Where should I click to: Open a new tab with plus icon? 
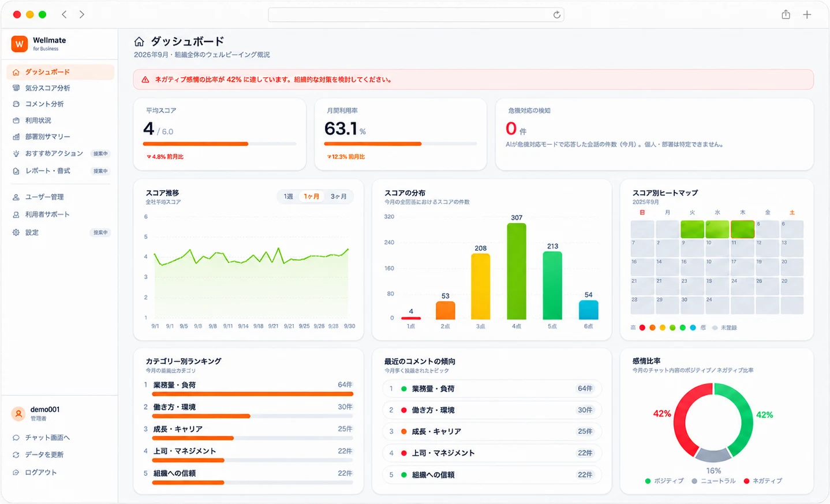(807, 14)
